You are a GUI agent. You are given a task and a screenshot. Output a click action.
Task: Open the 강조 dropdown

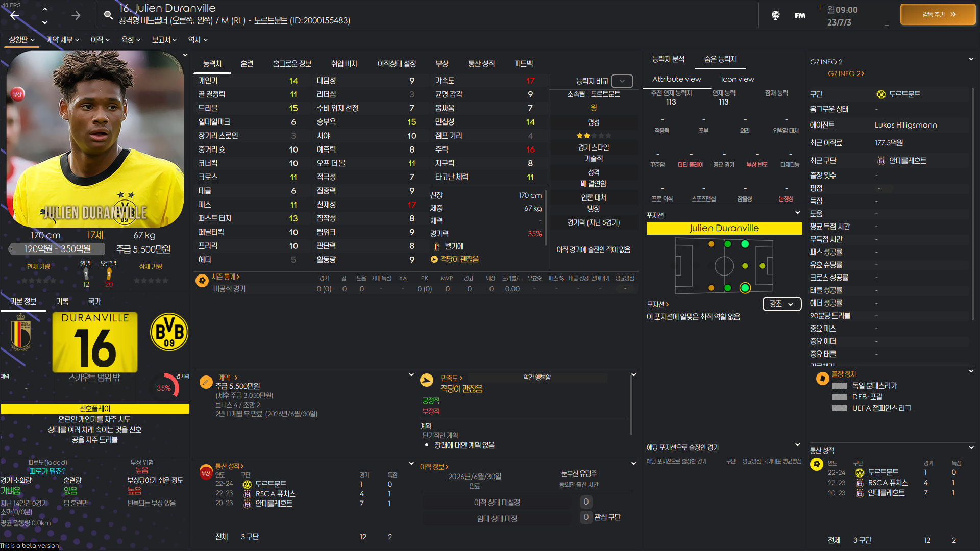[x=781, y=304]
